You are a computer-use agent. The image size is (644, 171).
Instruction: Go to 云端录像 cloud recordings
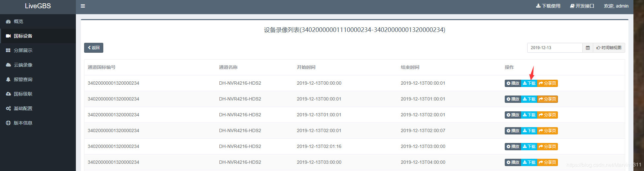[38, 65]
